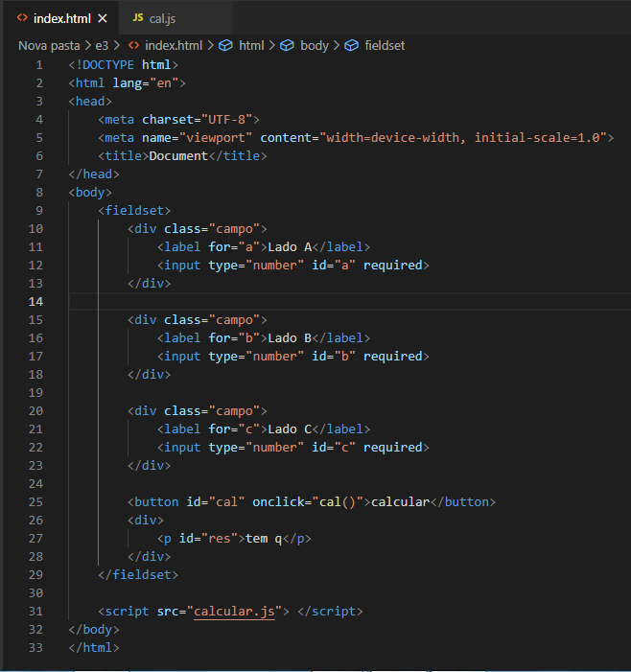Open the 'e3' breadcrumb folder

(x=102, y=45)
